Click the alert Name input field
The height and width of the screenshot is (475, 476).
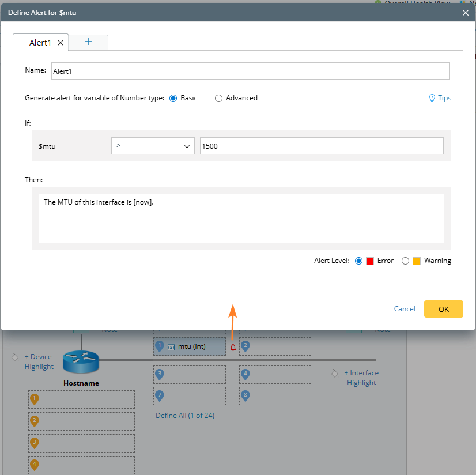point(250,71)
